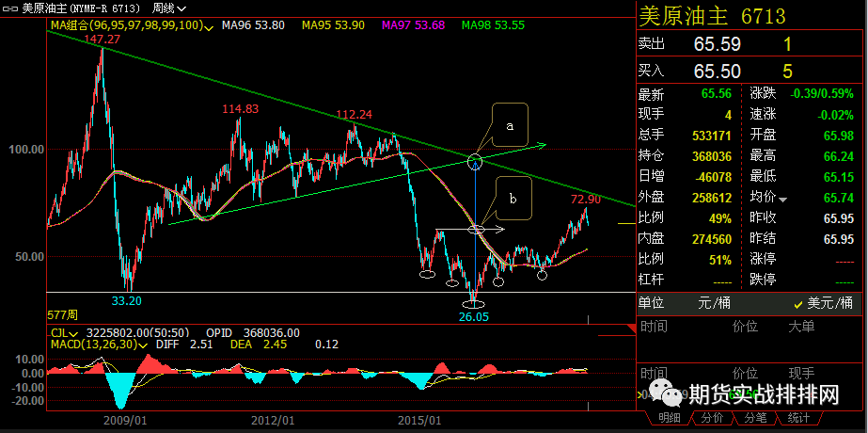Click the 总手 value 533171
868x433 pixels.
712,136
